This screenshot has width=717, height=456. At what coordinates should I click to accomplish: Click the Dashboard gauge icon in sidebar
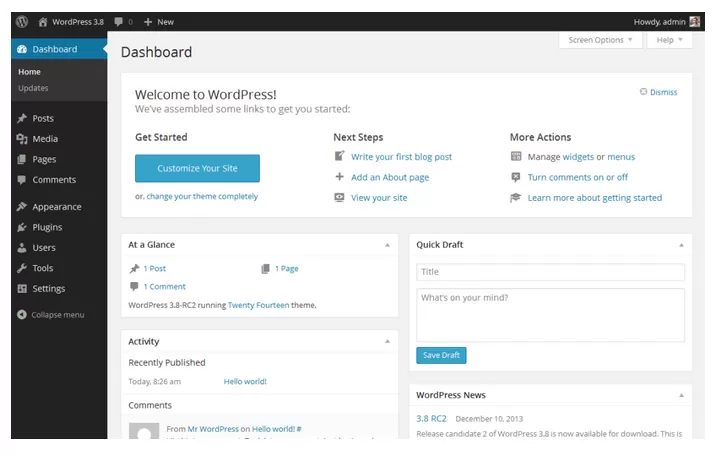click(x=22, y=49)
